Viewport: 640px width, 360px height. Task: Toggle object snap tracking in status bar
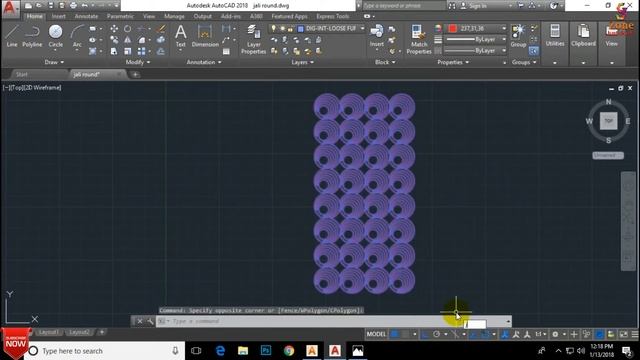click(x=474, y=334)
